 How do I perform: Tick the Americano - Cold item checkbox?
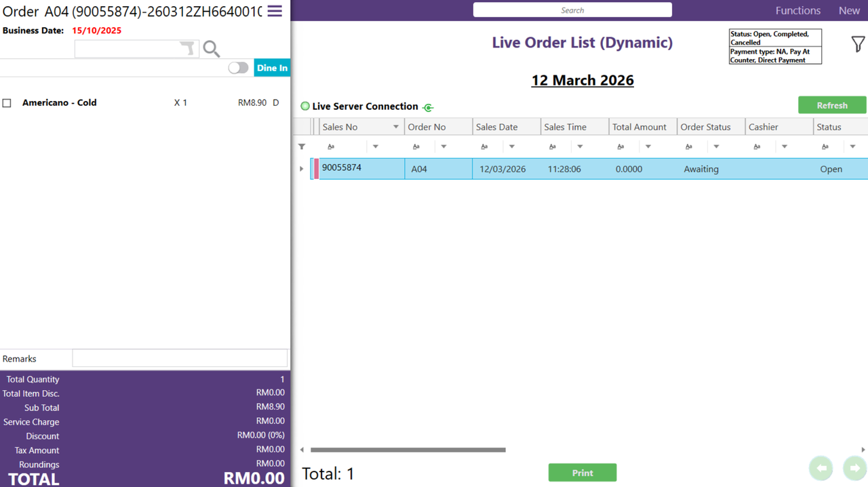tap(7, 103)
